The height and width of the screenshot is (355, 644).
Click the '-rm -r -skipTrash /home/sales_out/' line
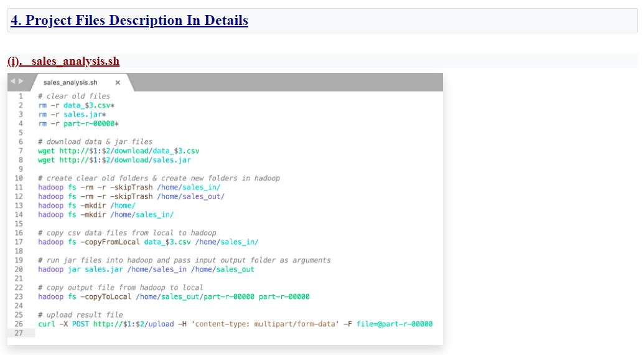(x=131, y=197)
